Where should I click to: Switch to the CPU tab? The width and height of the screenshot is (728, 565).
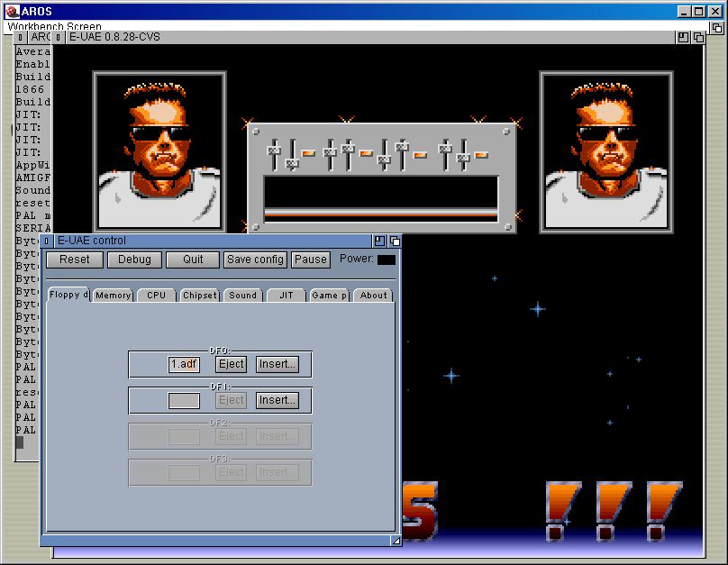pos(157,296)
